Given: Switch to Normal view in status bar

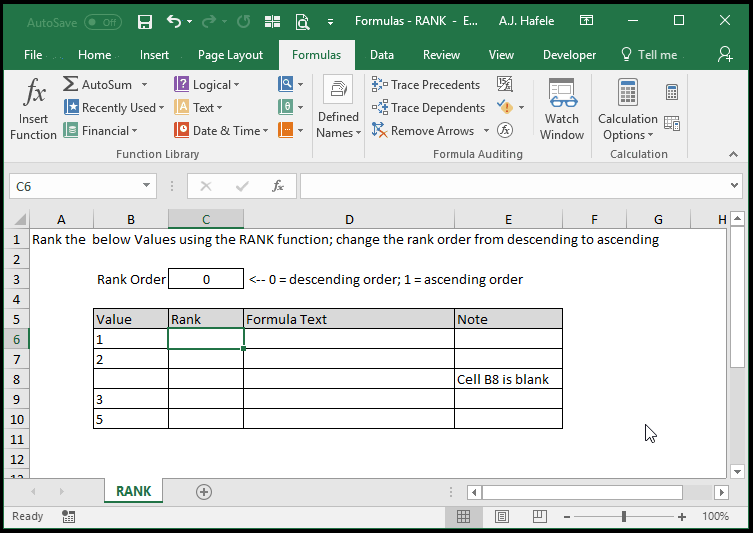Looking at the screenshot, I should [x=463, y=517].
